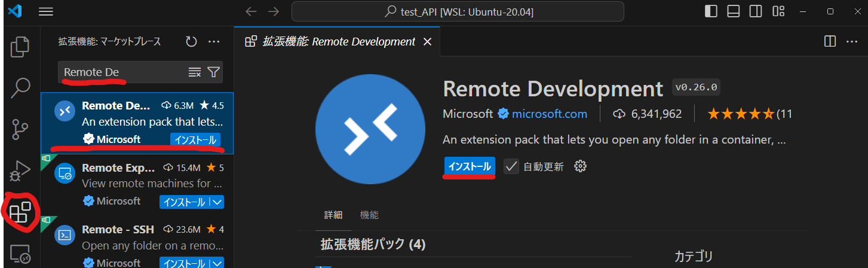Open the Search view in activity bar
Viewport: 868px width, 268px height.
click(20, 87)
